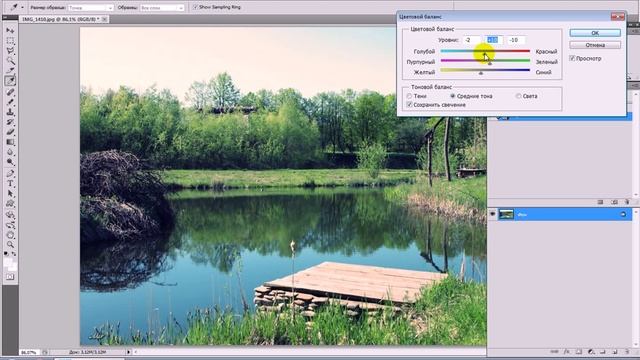Select the Healing Brush tool
640x360 pixels.
tap(10, 92)
